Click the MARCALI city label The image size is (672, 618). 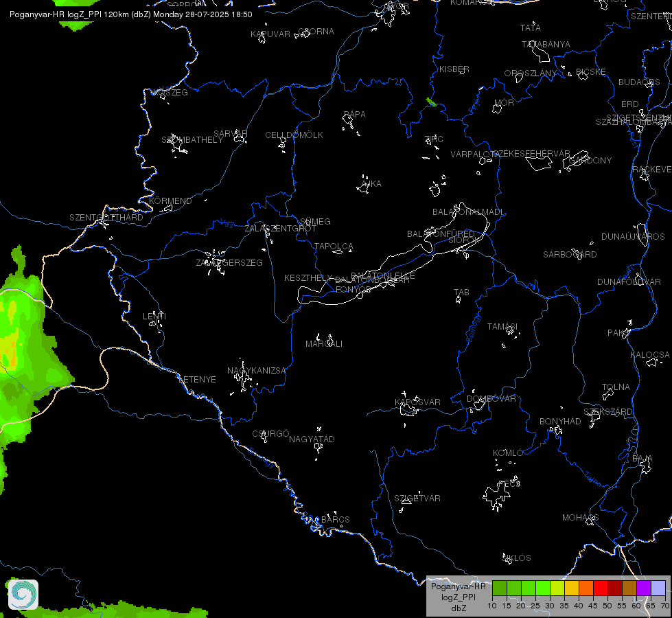(324, 343)
